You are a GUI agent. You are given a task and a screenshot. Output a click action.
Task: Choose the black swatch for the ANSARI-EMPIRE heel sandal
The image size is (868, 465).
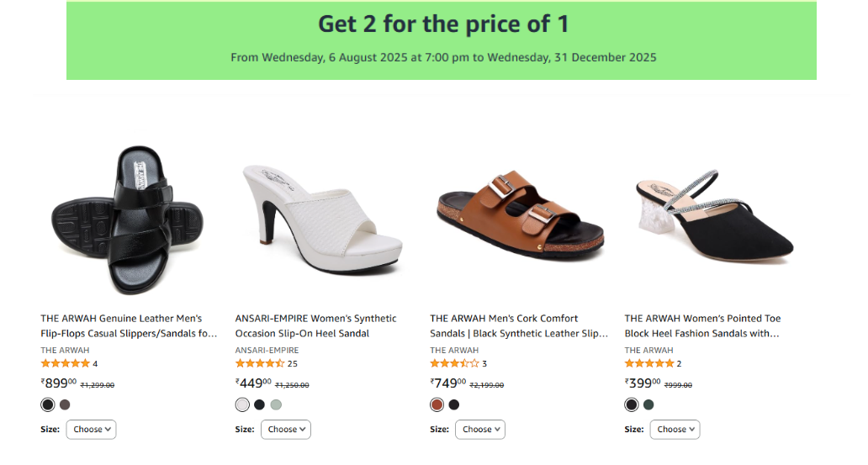[259, 404]
